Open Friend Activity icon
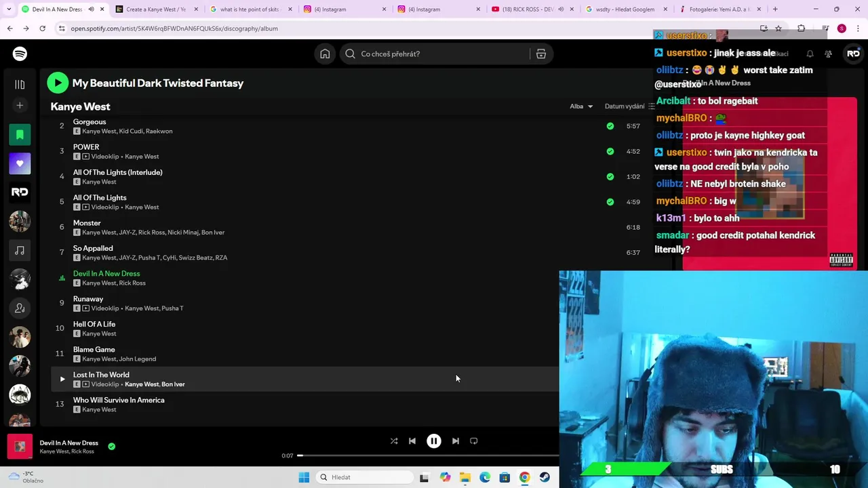868x488 pixels. (828, 54)
